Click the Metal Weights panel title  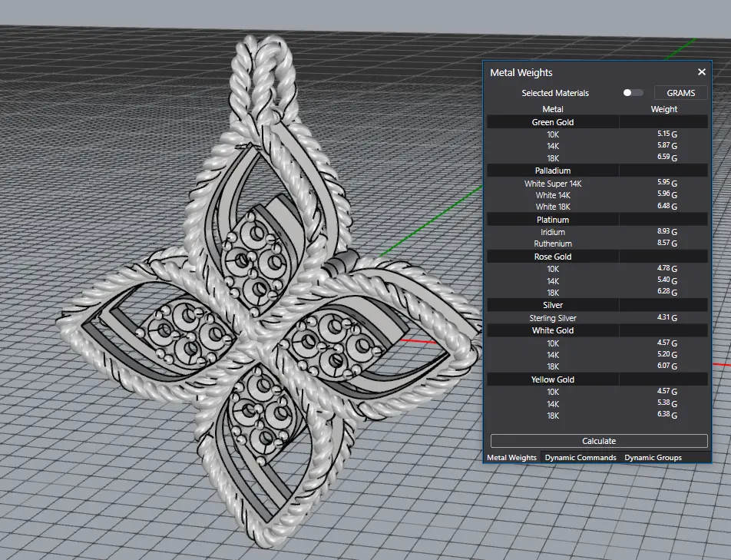click(x=521, y=73)
